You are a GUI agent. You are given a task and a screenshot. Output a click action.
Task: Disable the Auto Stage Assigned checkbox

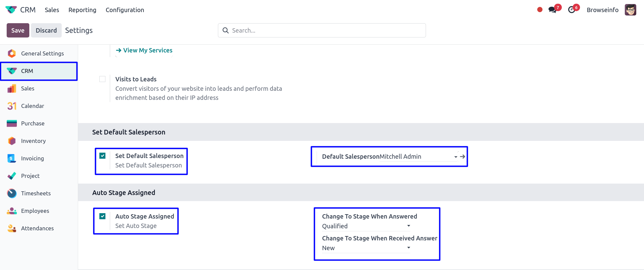pyautogui.click(x=102, y=216)
